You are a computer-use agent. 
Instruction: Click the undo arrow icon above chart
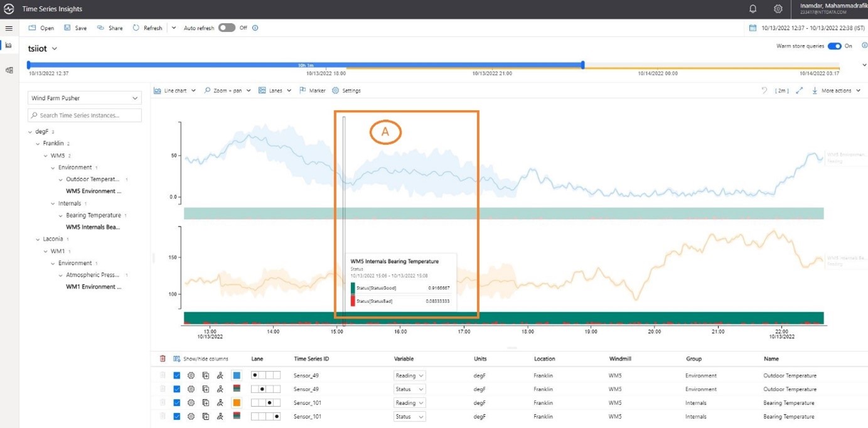(764, 90)
